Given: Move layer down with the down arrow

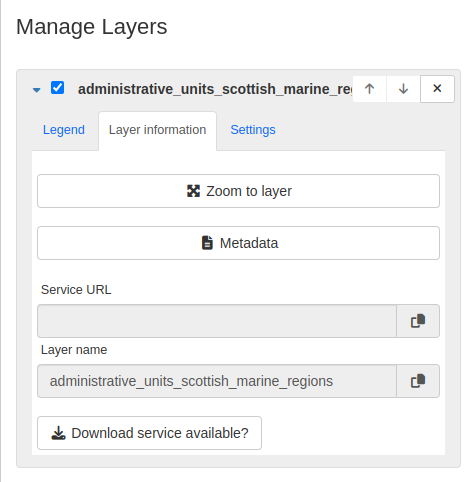Looking at the screenshot, I should pyautogui.click(x=403, y=89).
